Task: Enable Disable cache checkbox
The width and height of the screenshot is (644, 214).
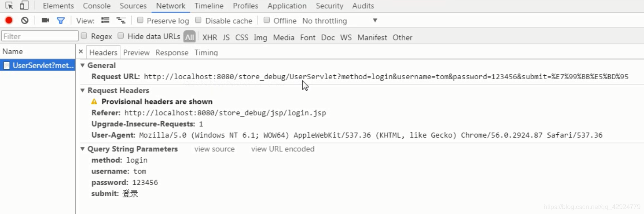Action: [x=198, y=20]
